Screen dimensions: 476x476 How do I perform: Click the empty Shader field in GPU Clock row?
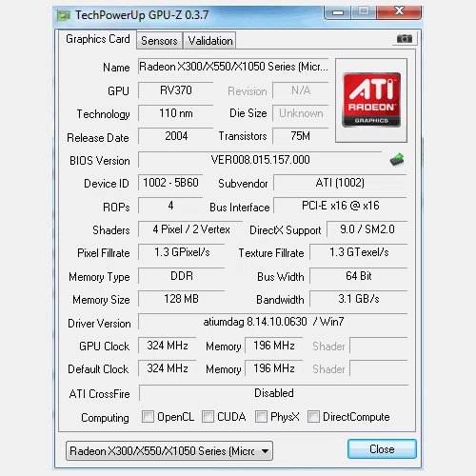pos(379,346)
